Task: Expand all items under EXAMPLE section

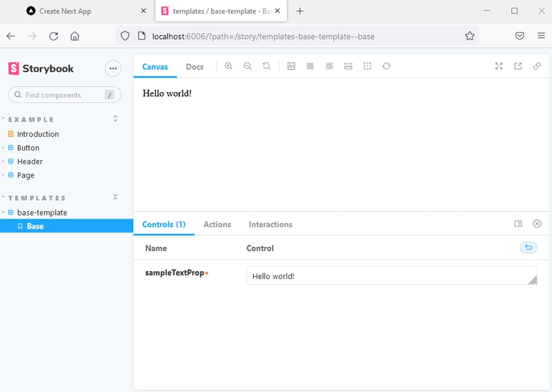Action: point(115,119)
